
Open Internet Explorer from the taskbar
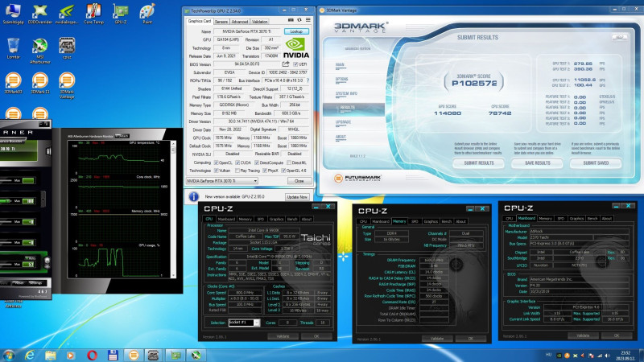(30, 355)
